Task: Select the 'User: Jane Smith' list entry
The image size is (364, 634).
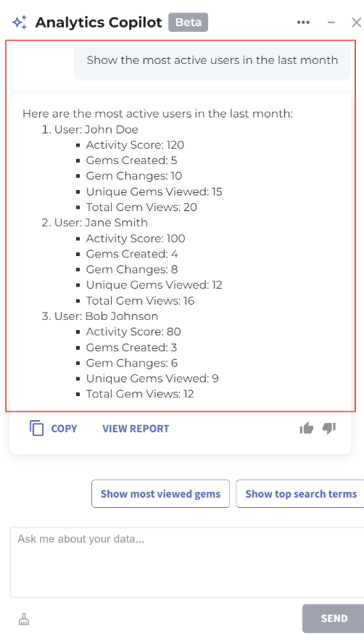Action: click(101, 223)
